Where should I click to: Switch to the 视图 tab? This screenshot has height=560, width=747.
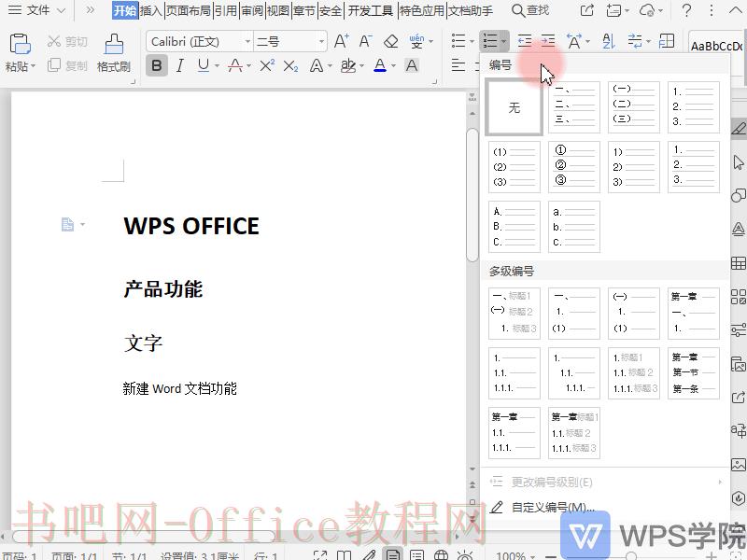point(278,10)
